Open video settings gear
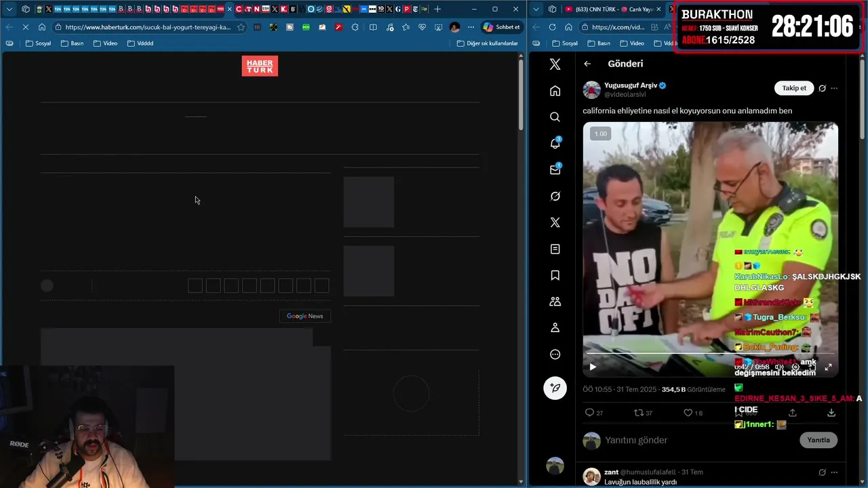 (x=795, y=367)
